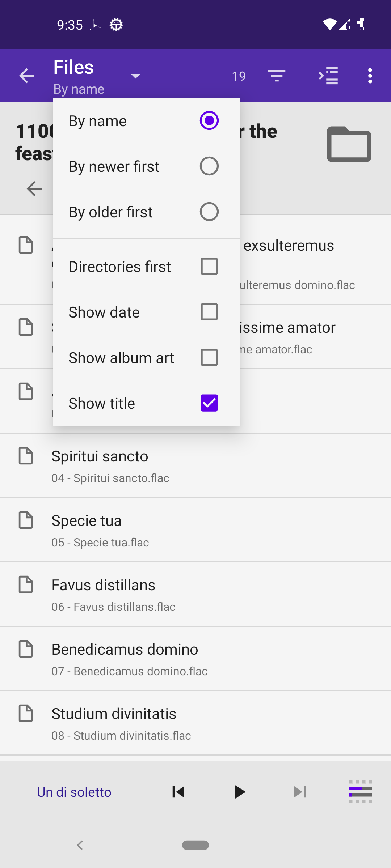Open the now-playing queue icon at bottom right

pos(360,792)
